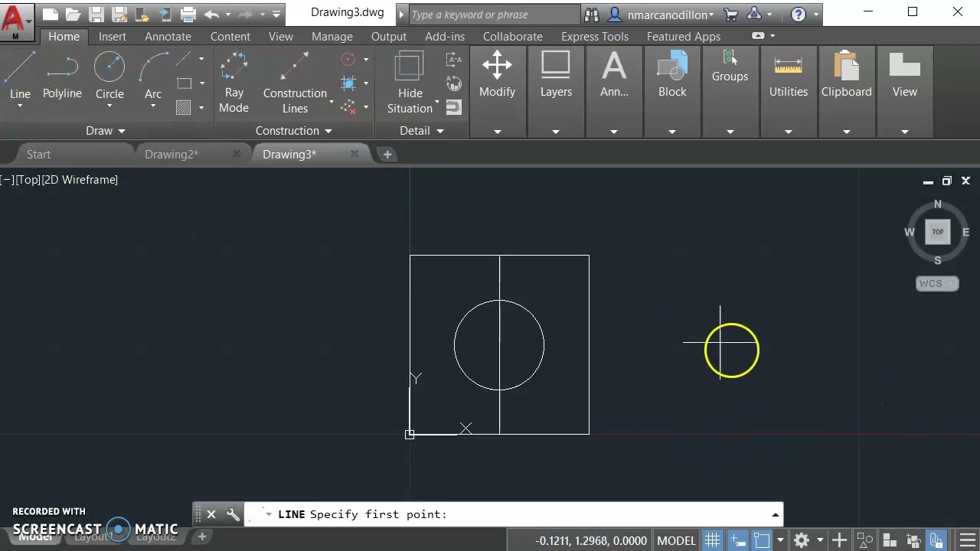The width and height of the screenshot is (980, 551).
Task: Toggle the layer-view status bar icon
Action: tap(888, 540)
